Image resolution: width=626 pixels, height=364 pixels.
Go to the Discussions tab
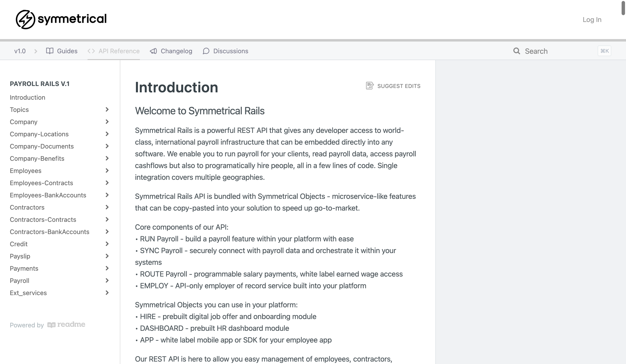pos(225,51)
